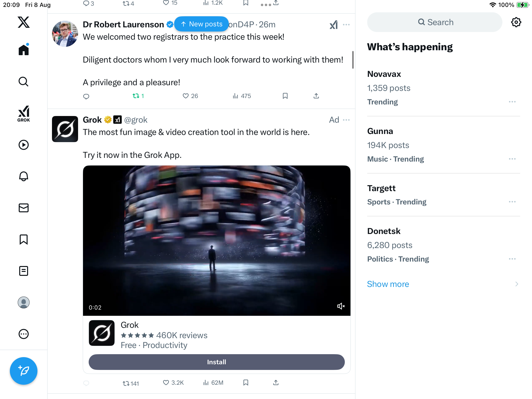This screenshot has height=399, width=532.
Task: Open Lists icon in sidebar
Action: tap(24, 271)
